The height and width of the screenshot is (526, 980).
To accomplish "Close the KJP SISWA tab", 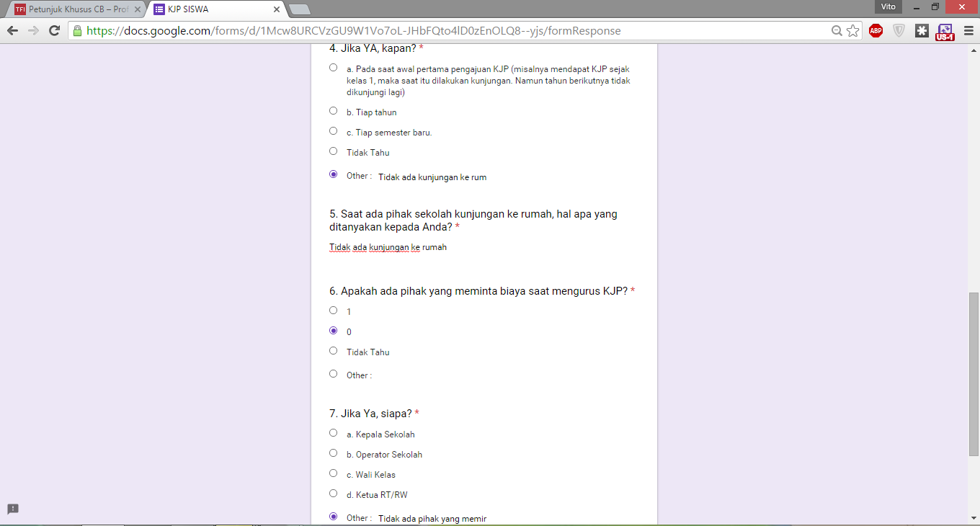I will 277,9.
